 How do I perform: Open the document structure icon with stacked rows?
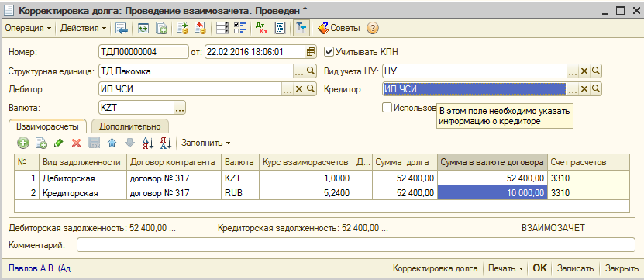tap(222, 28)
